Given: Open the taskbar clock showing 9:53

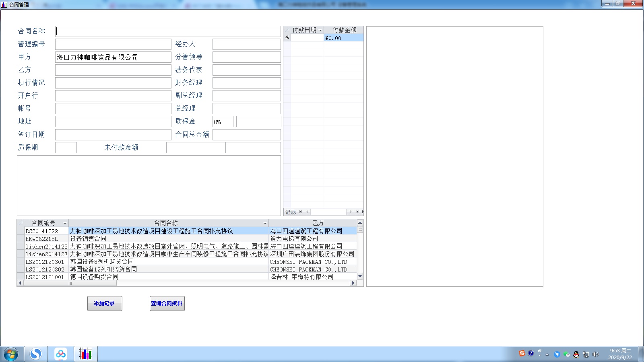Looking at the screenshot, I should 620,354.
